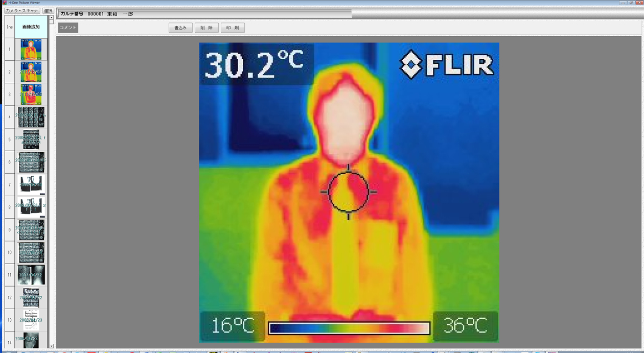
Task: Click the FLIR logo in thermal image
Action: [x=447, y=65]
